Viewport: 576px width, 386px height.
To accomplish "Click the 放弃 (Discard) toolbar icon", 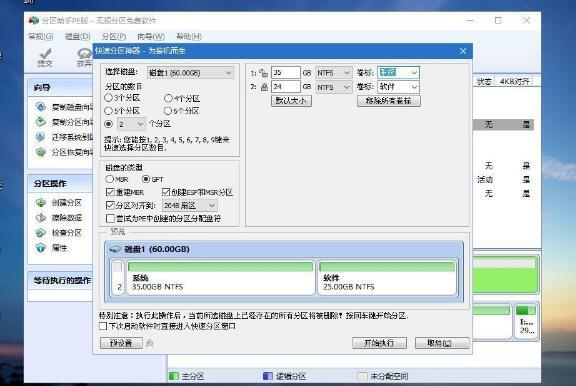I will 85,54.
